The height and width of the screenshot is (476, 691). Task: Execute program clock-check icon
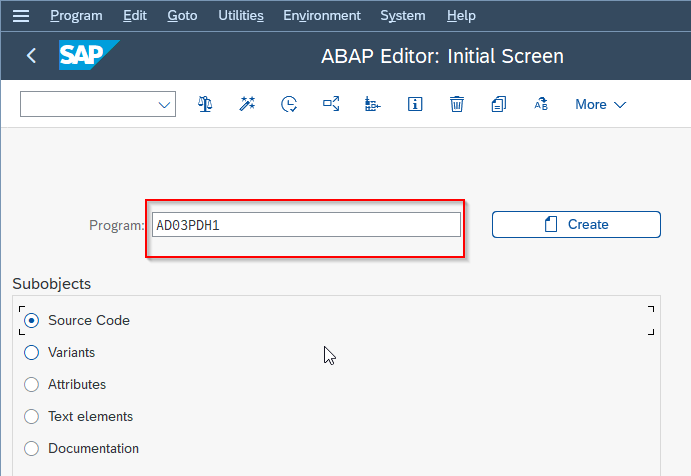[x=289, y=104]
